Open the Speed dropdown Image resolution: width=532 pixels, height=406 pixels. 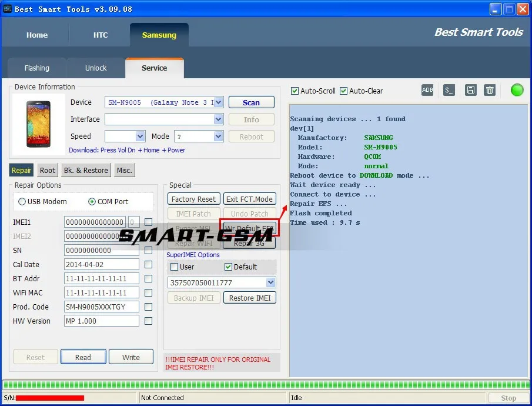coord(140,137)
